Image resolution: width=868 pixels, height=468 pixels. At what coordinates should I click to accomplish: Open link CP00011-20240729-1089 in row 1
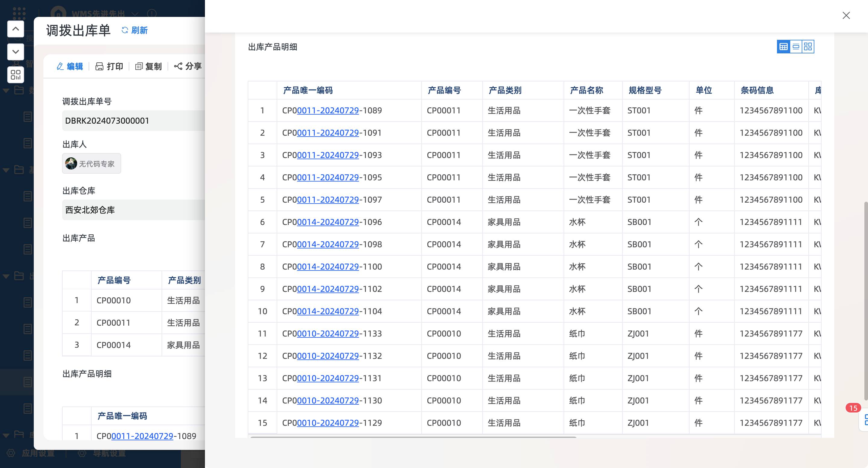[x=328, y=111]
